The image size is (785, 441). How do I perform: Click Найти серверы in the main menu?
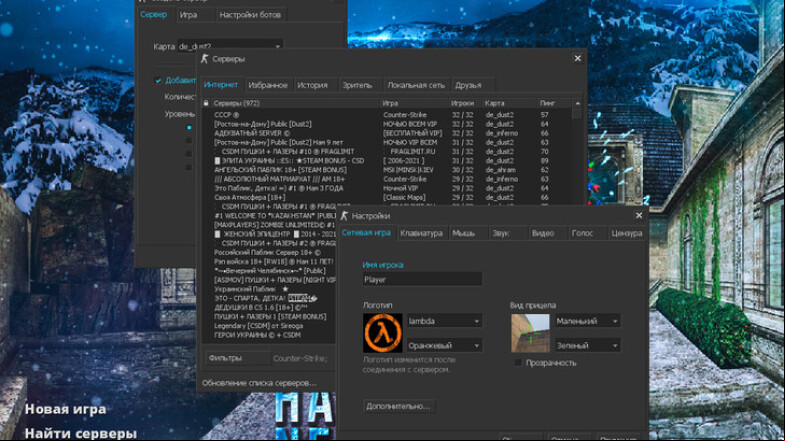pos(81,433)
